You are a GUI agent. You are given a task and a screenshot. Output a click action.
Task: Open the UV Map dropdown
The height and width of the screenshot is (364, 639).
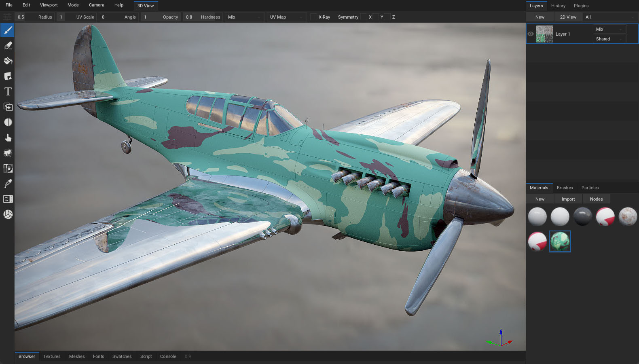coord(286,17)
